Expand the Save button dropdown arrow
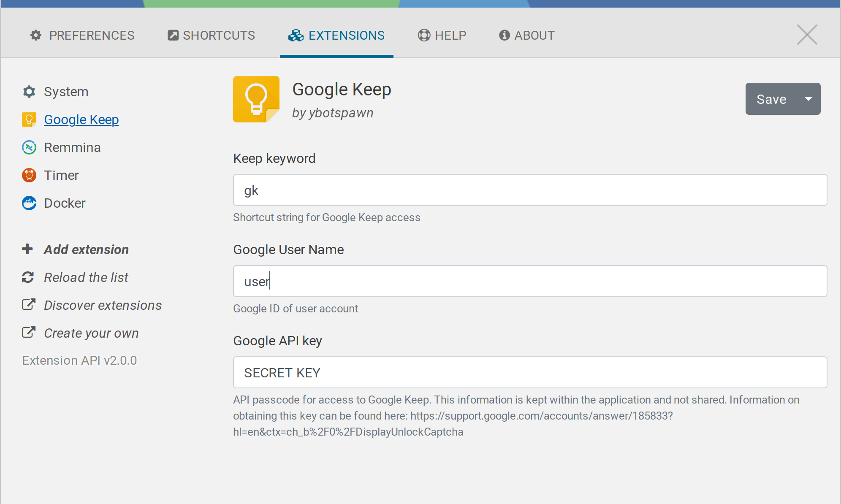 pyautogui.click(x=808, y=99)
